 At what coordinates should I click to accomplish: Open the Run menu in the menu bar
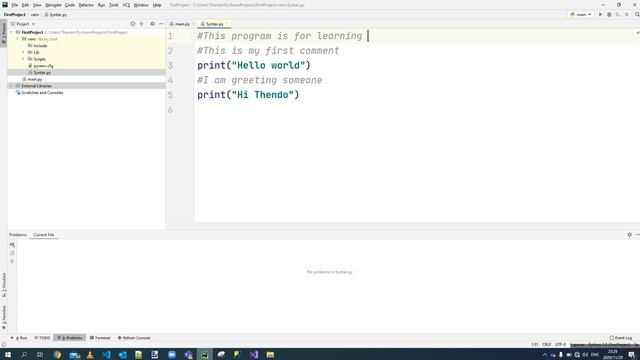[101, 5]
